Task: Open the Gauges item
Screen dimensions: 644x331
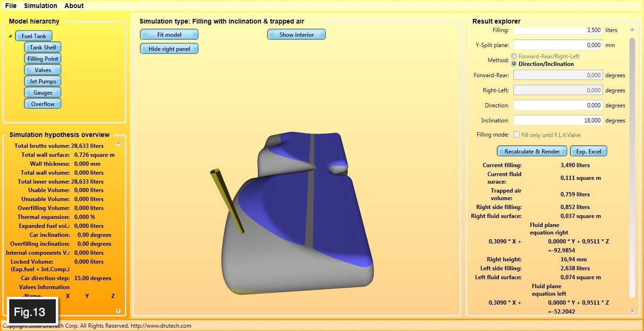Action: (x=42, y=93)
